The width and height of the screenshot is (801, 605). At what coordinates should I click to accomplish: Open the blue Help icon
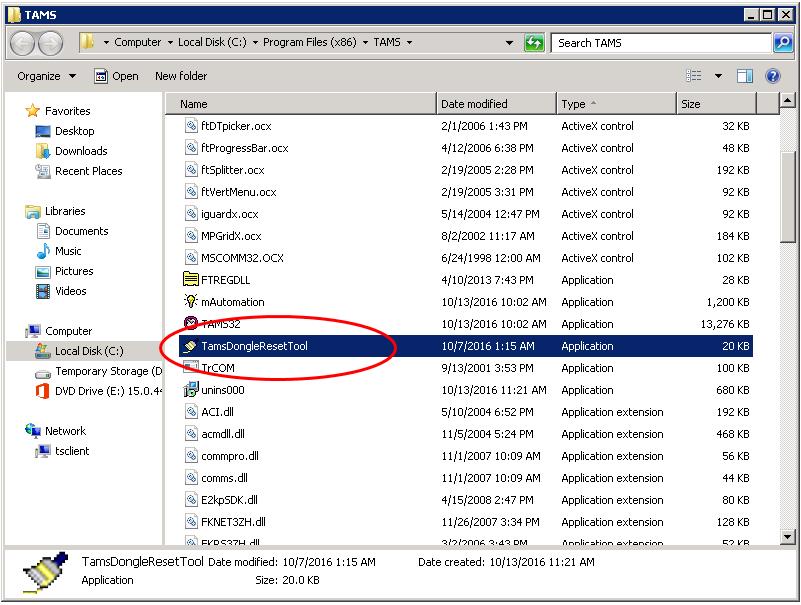pyautogui.click(x=772, y=76)
